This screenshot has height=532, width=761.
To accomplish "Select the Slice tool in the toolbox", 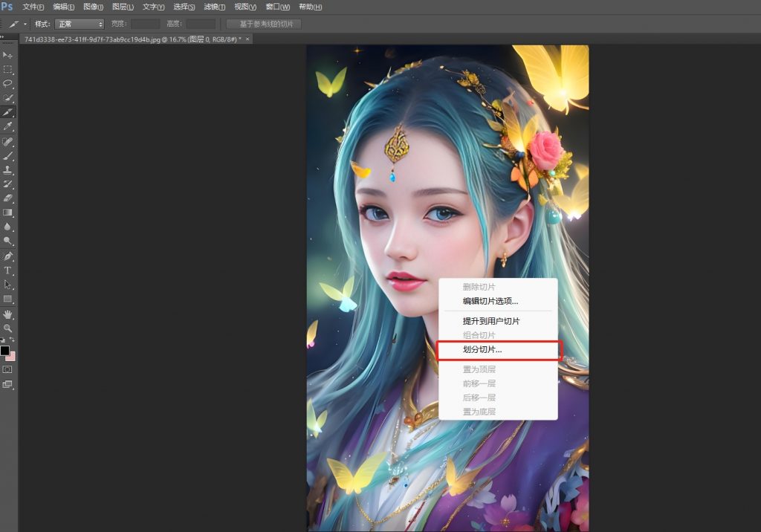I will coord(7,112).
